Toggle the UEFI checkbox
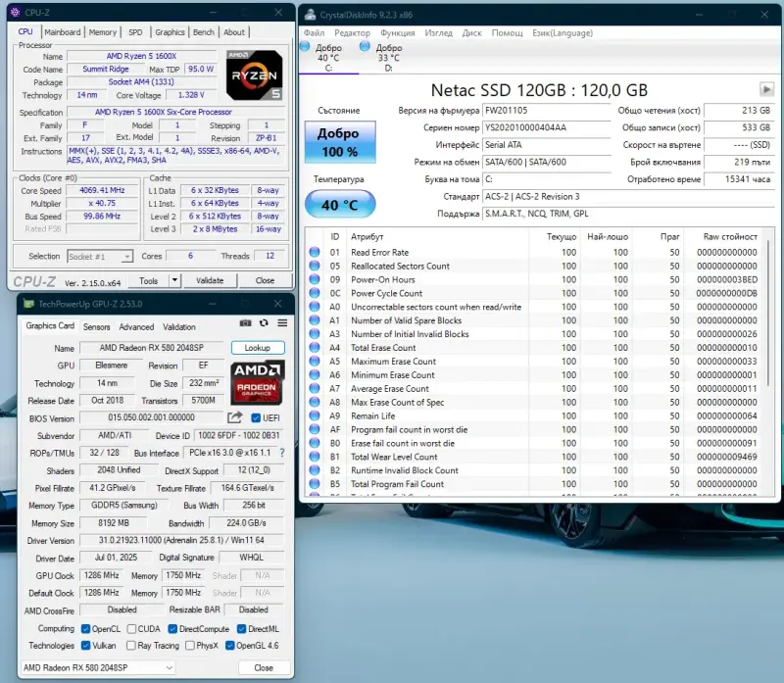Image resolution: width=784 pixels, height=683 pixels. point(257,418)
